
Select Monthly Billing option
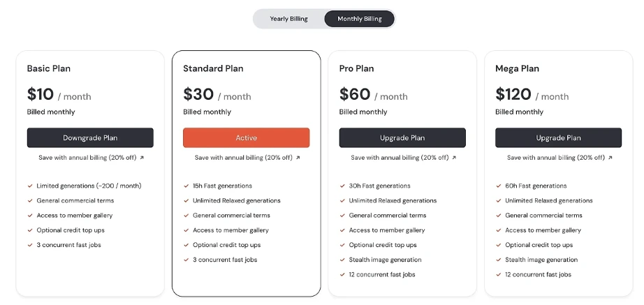pos(359,19)
